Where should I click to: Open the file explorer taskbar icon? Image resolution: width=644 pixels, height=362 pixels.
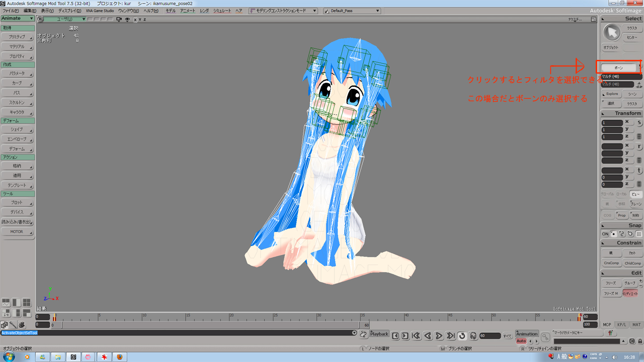pos(58,357)
